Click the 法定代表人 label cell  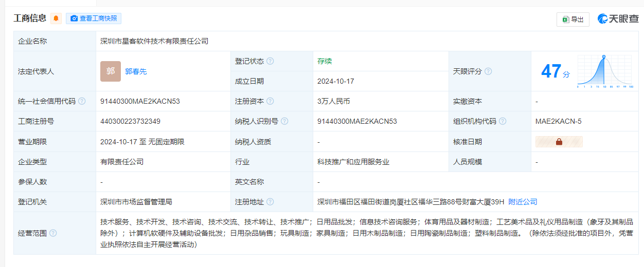pos(55,71)
